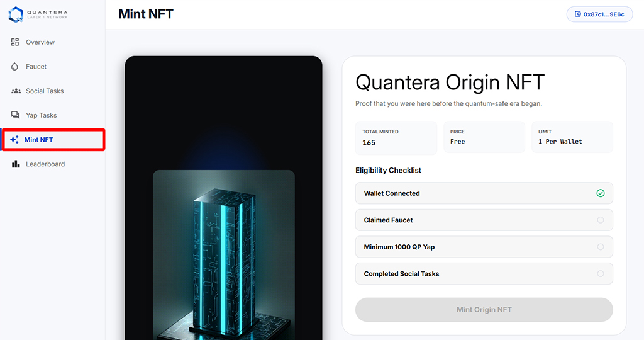Click the Mint NFT page title
This screenshot has width=644, height=340.
pos(146,14)
